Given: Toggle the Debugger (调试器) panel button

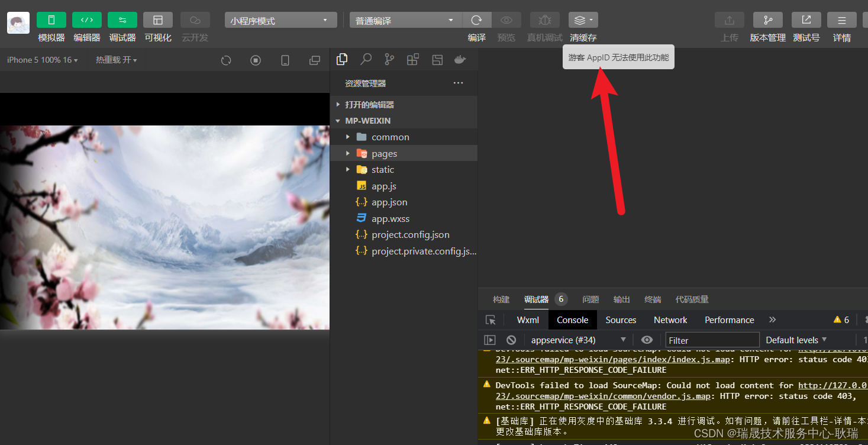Looking at the screenshot, I should 122,20.
